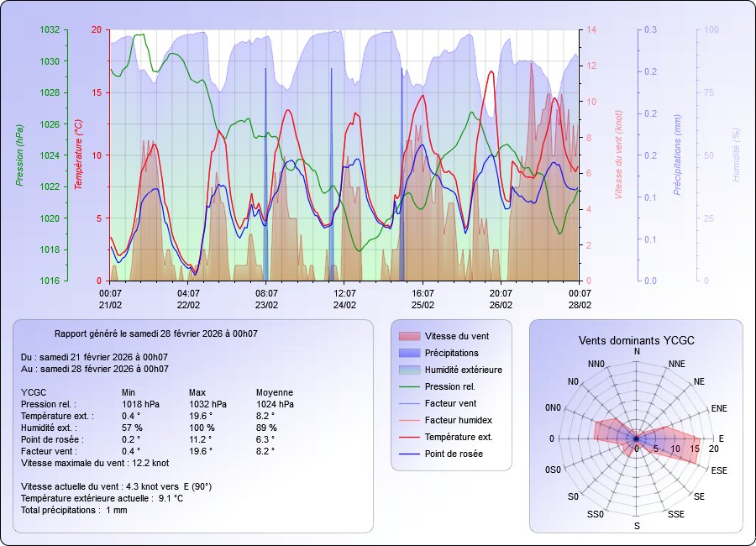Select the Point de rosée legend line
This screenshot has width=756, height=546.
click(x=408, y=454)
